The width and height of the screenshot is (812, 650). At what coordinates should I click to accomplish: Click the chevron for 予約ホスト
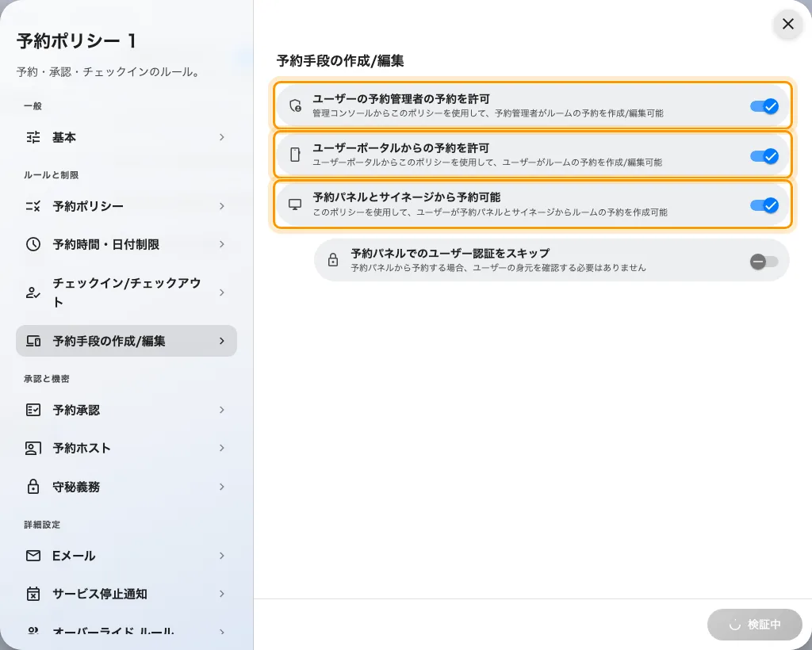[222, 448]
